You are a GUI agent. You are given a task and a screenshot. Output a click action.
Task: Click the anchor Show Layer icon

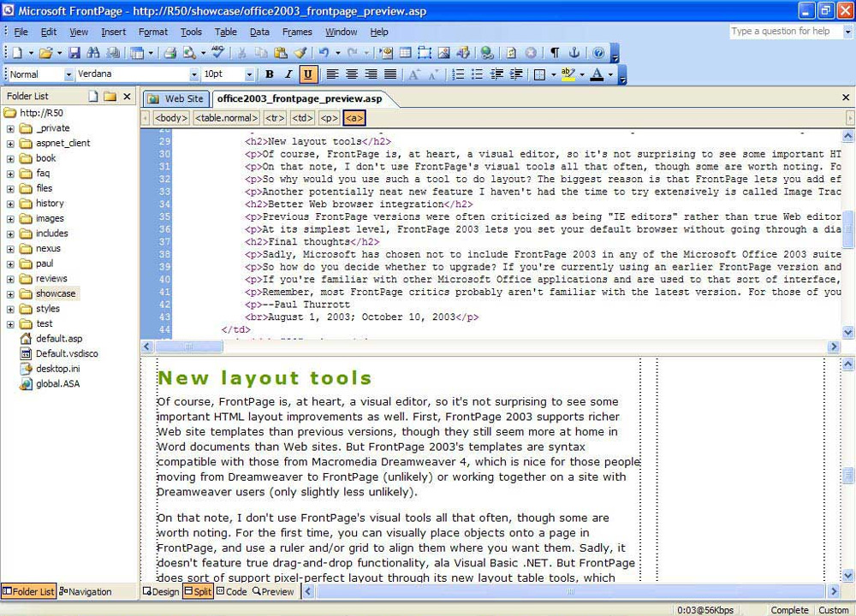[x=574, y=53]
